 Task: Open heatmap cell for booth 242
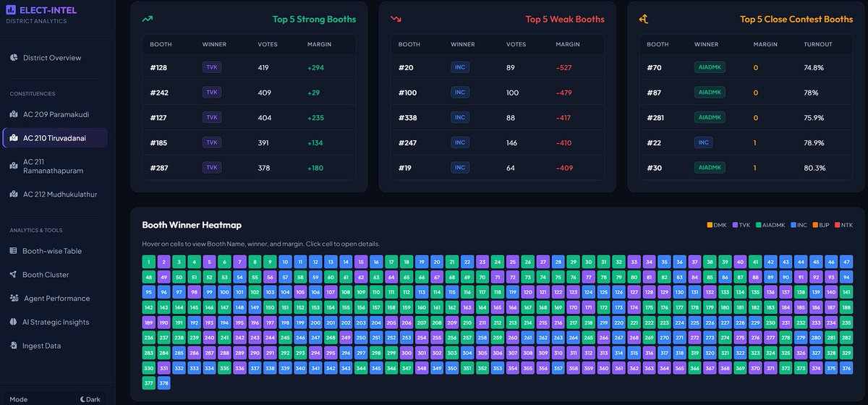point(239,338)
